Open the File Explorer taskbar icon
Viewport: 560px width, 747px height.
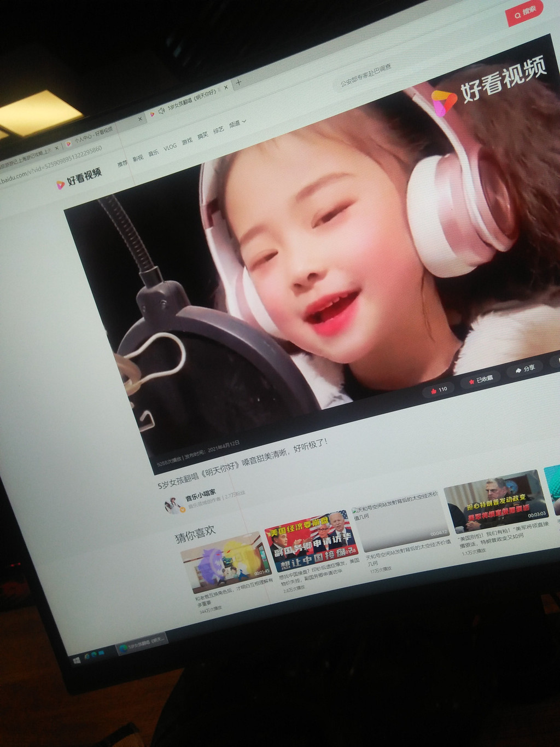pyautogui.click(x=101, y=653)
